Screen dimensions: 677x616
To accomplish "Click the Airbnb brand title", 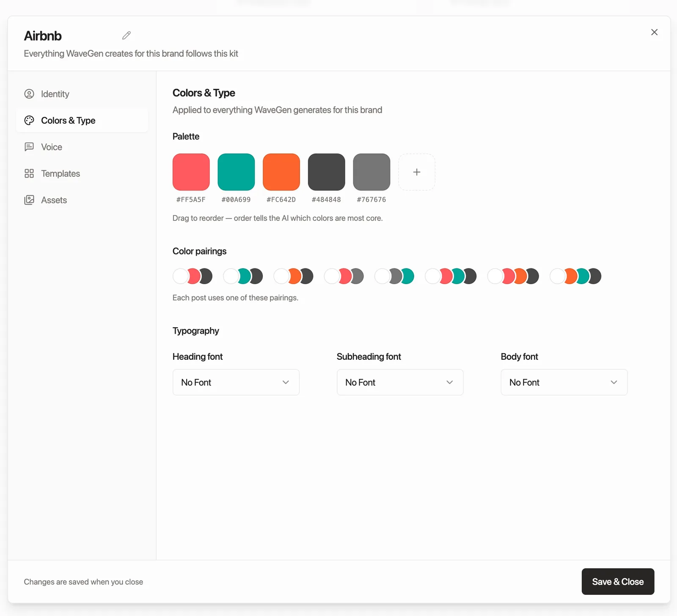I will [43, 36].
